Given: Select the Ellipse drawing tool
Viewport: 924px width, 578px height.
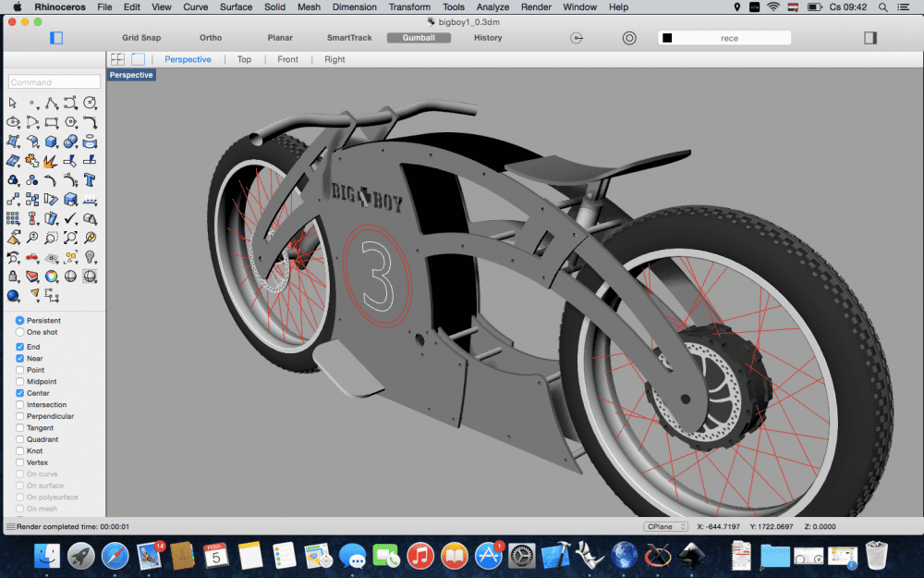Looking at the screenshot, I should point(13,123).
